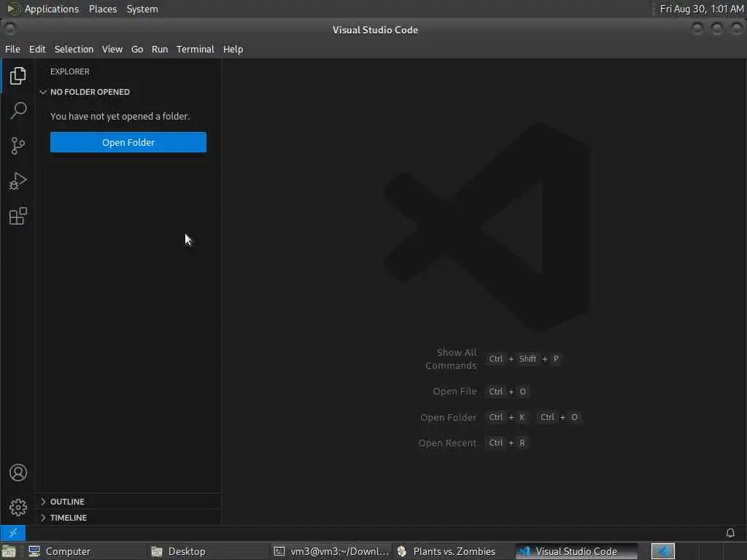Screen dimensions: 747x560
Task: Click the window menu button left of title
Action: pos(9,29)
